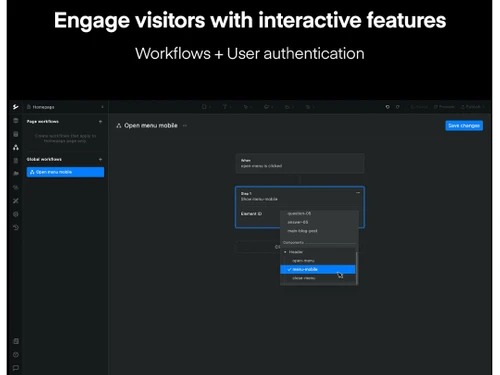Open the options menu beside workflow title
Image resolution: width=500 pixels, height=375 pixels.
pyautogui.click(x=185, y=126)
